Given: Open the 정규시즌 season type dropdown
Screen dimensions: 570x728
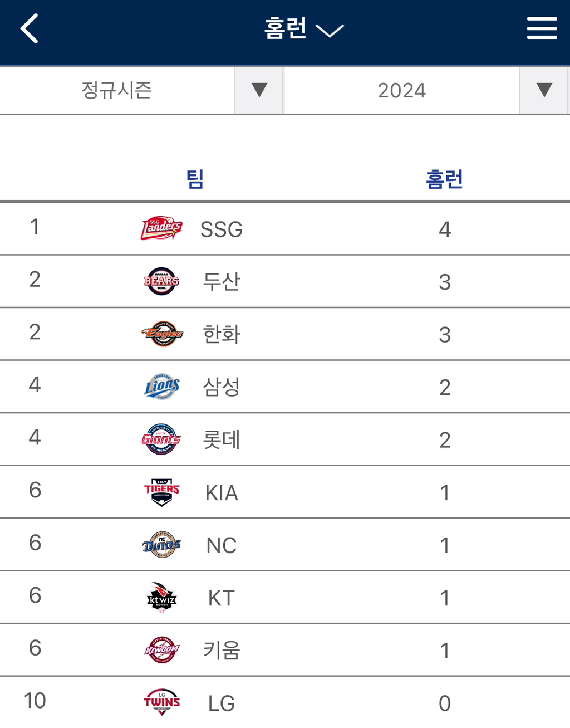Looking at the screenshot, I should [x=259, y=90].
